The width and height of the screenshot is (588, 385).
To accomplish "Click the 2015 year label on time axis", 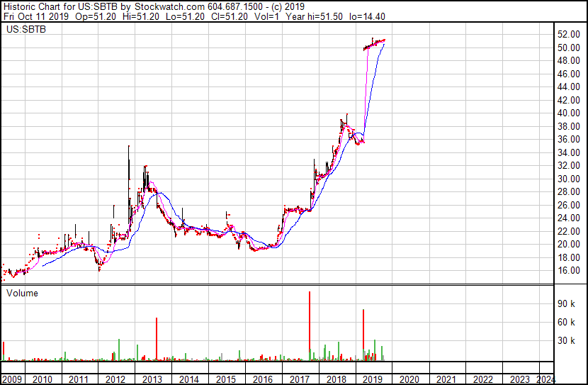I will (x=226, y=379).
